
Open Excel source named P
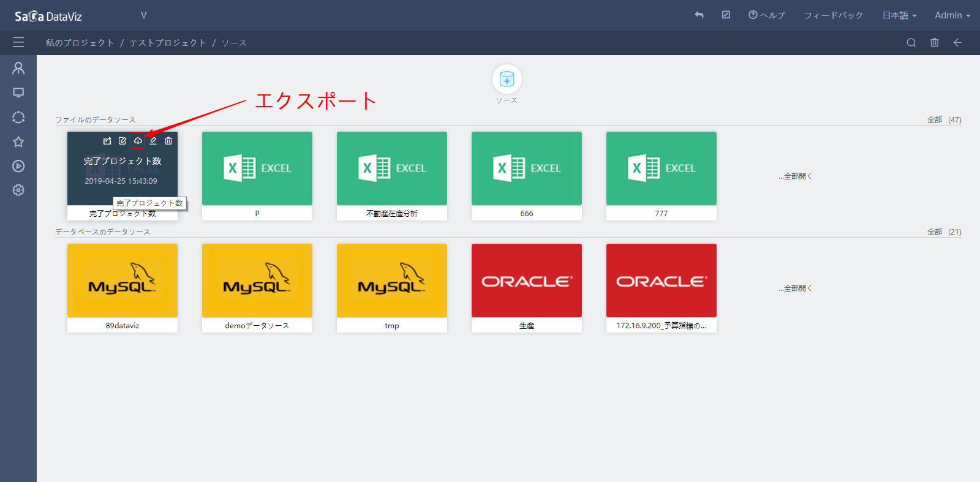click(x=257, y=176)
